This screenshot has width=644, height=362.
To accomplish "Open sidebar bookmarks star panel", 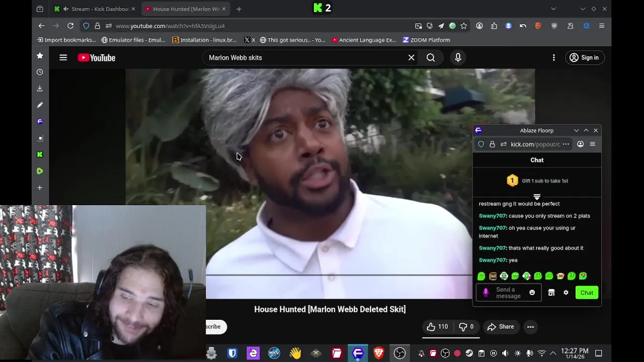I will pyautogui.click(x=40, y=56).
